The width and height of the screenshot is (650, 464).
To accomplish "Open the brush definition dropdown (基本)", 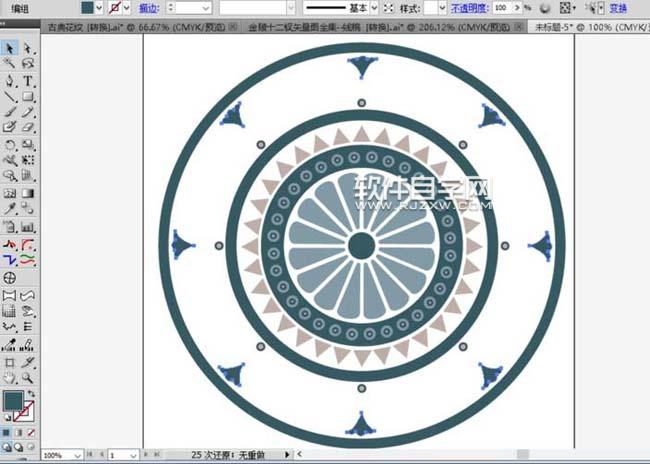I will pos(374,8).
